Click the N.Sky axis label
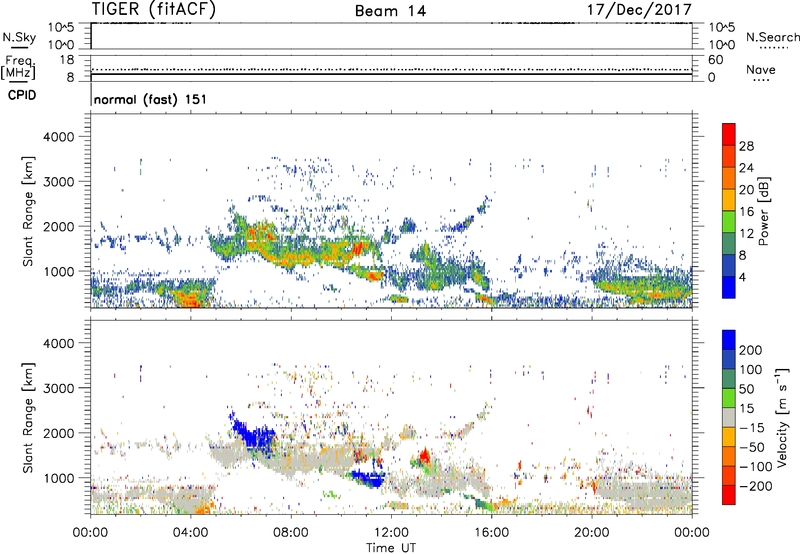 pos(19,37)
